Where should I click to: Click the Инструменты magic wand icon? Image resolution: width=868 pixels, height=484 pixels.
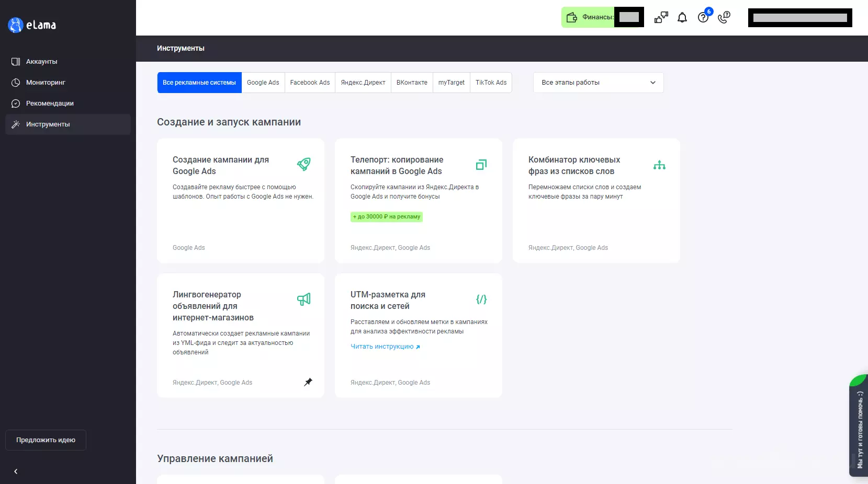coord(16,124)
